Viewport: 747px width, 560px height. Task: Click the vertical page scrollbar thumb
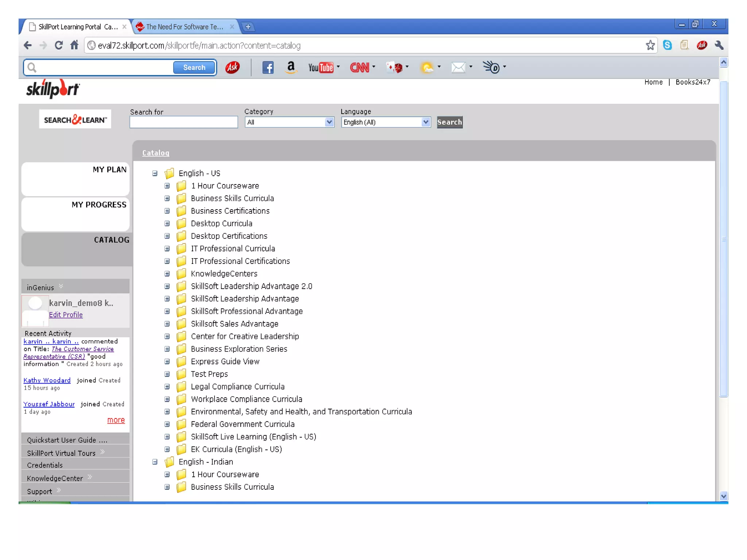click(x=724, y=239)
